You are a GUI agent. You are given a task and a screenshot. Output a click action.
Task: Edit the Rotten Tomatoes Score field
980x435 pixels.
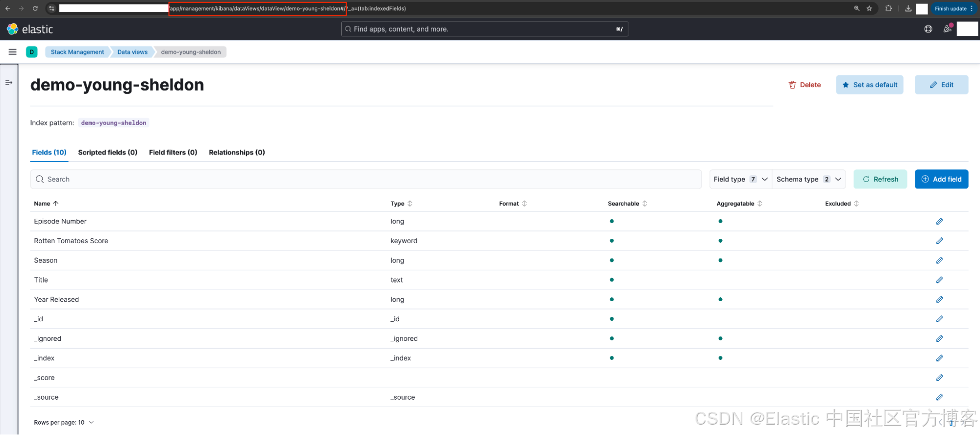pos(939,241)
